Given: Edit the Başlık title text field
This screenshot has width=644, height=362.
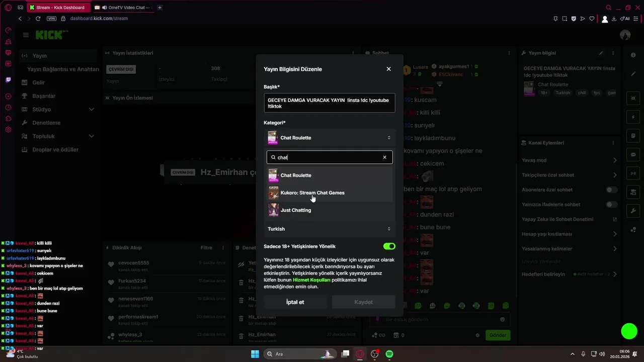Looking at the screenshot, I should (330, 103).
